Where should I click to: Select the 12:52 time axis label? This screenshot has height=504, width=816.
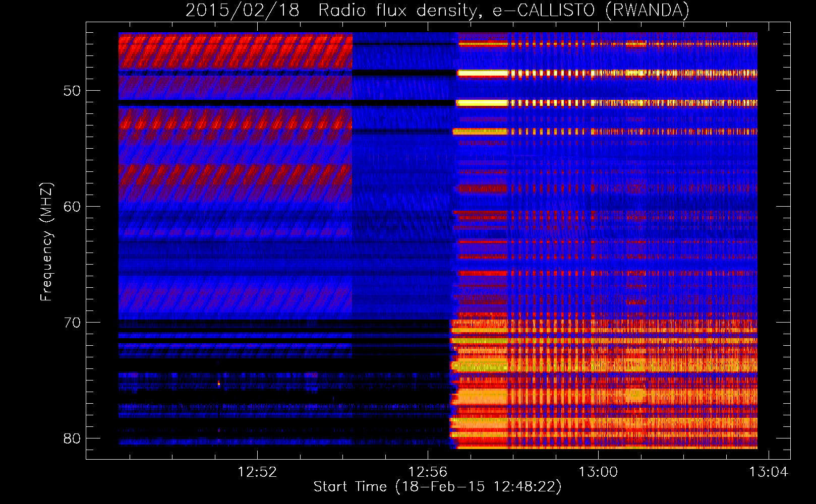(257, 472)
